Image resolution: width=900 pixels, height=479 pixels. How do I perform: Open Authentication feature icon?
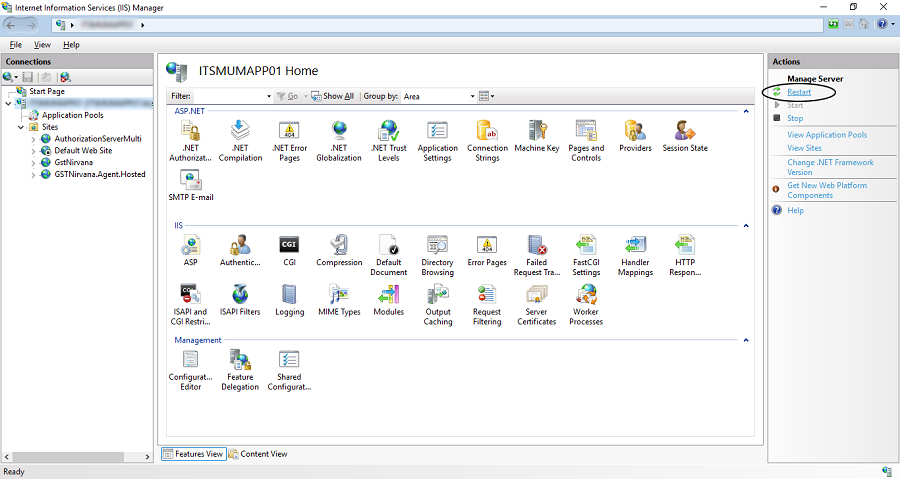point(240,251)
